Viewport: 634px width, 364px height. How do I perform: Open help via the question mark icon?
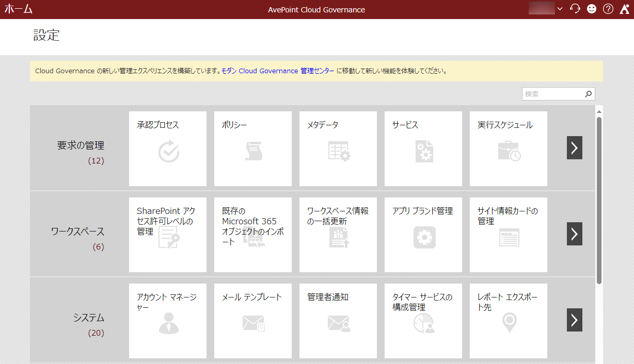608,9
